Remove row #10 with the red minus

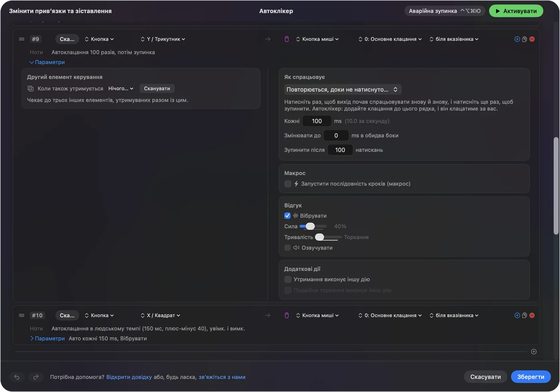click(532, 315)
